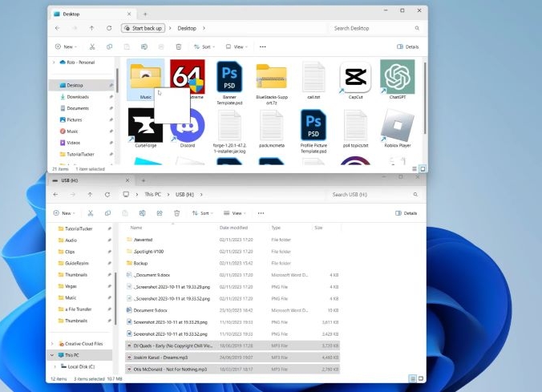Click the Delete trash icon in USB (H:) window

pos(176,213)
